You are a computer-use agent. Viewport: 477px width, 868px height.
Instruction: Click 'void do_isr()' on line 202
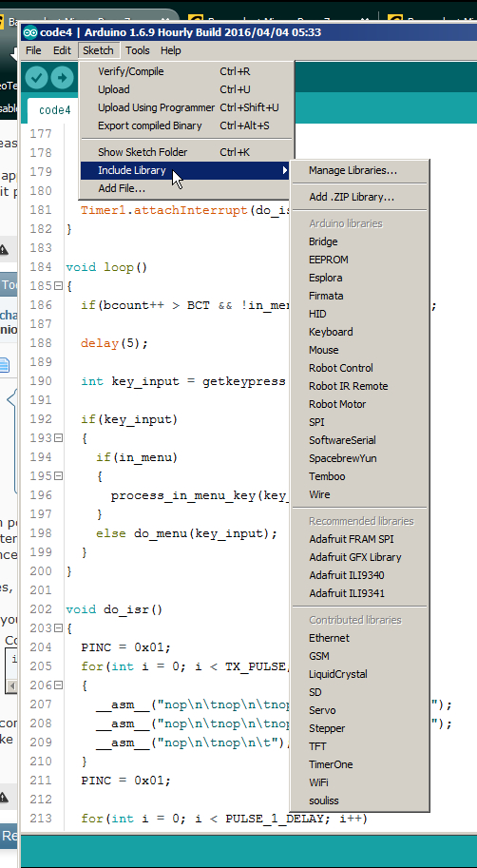(115, 610)
